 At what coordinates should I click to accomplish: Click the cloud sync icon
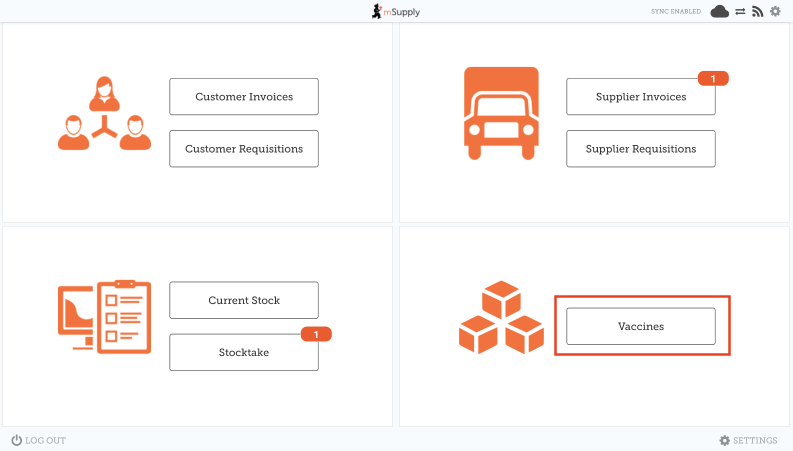(x=720, y=11)
